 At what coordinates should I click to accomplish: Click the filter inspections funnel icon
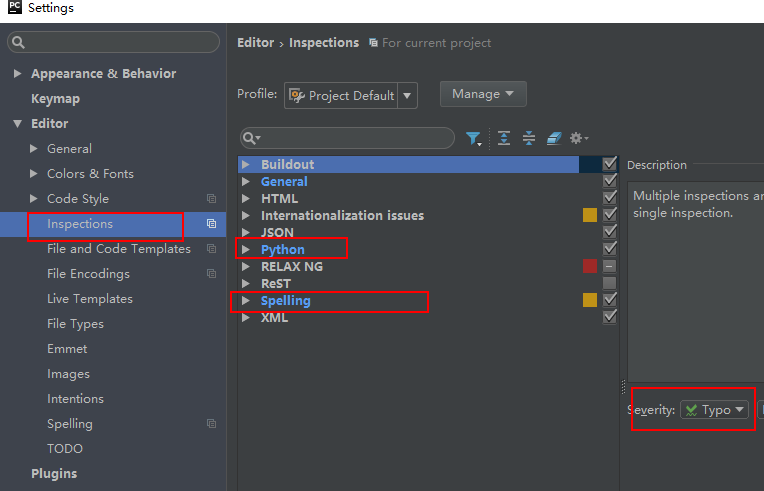point(474,138)
